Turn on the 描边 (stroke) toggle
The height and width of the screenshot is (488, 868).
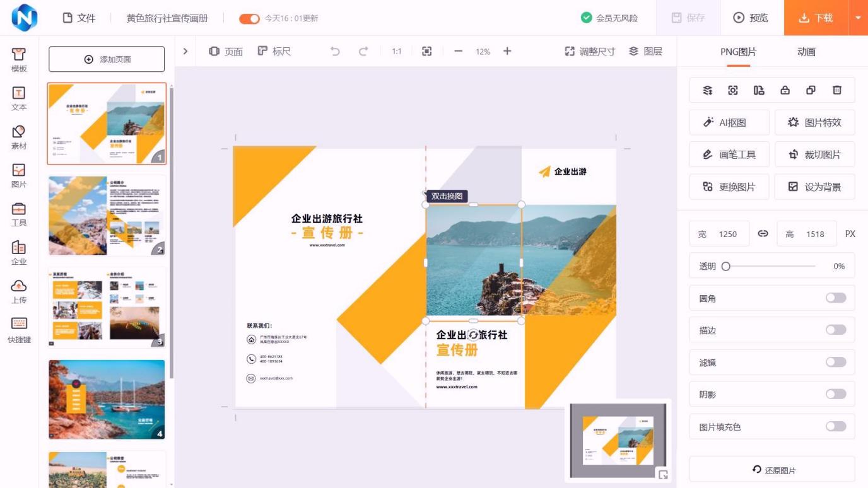(835, 330)
